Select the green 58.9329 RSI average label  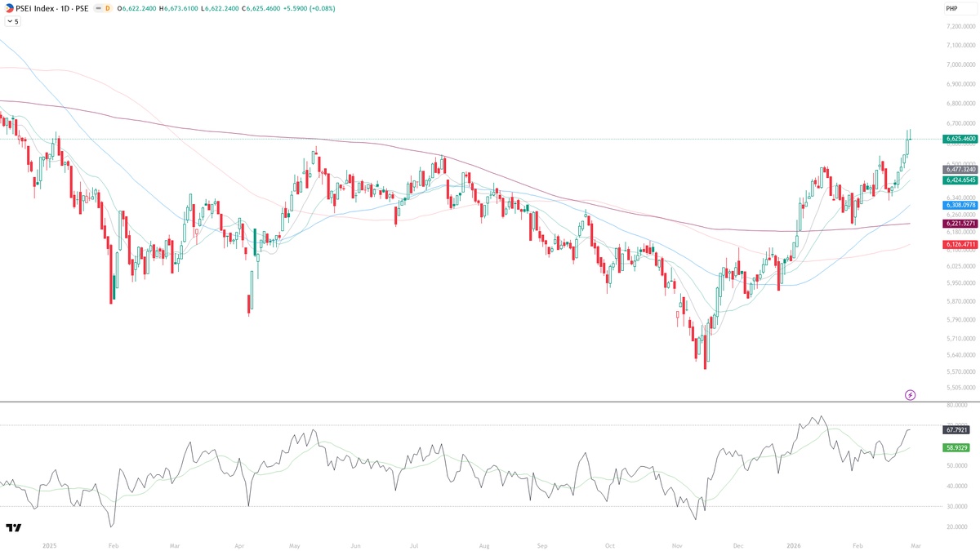pos(955,447)
